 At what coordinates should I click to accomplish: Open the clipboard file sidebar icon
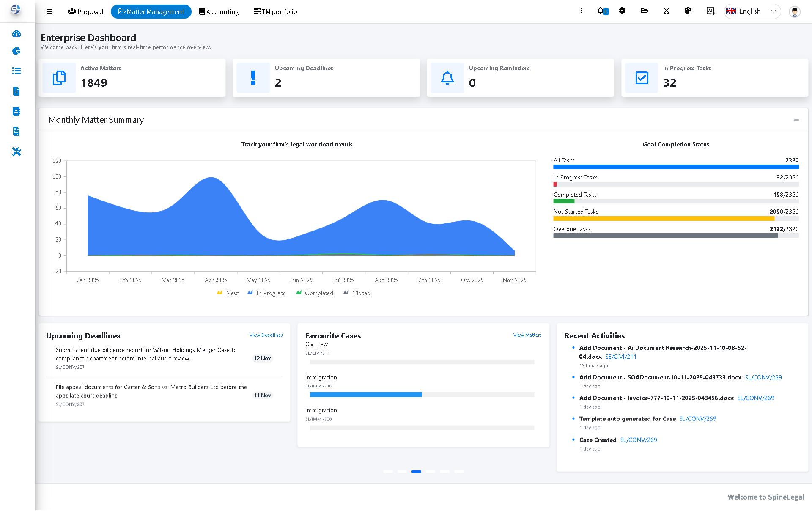pyautogui.click(x=16, y=132)
